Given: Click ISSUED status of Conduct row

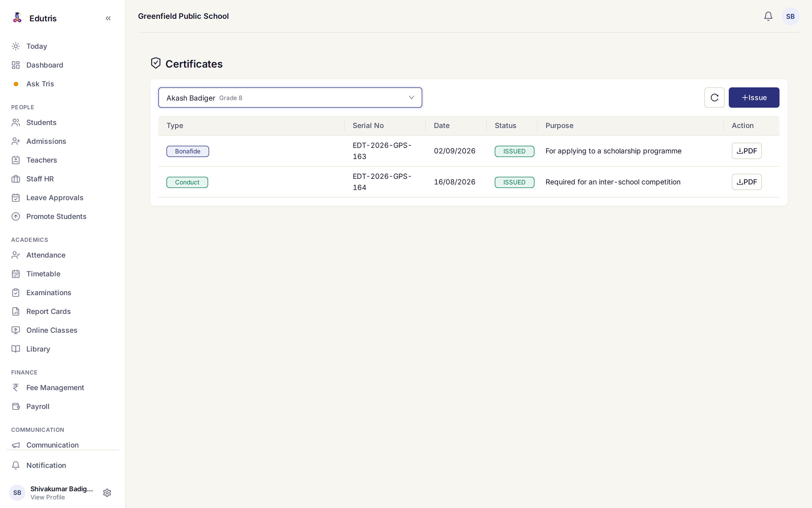Looking at the screenshot, I should click(514, 182).
